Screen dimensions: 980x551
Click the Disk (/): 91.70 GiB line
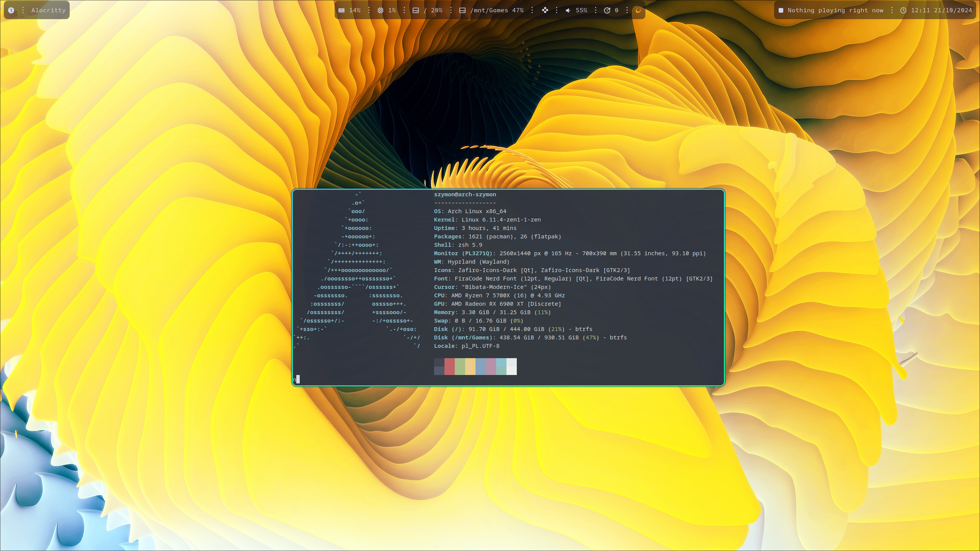[x=513, y=329]
